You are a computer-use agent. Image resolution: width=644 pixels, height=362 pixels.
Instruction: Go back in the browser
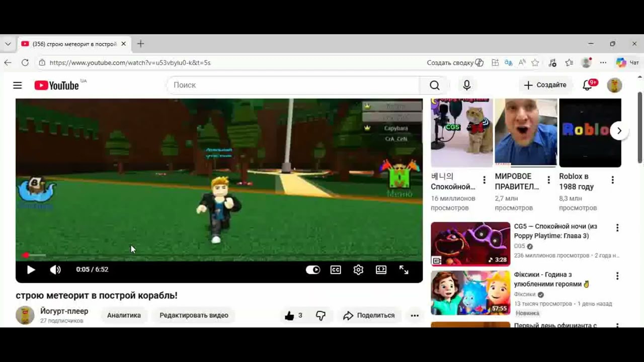tap(8, 63)
